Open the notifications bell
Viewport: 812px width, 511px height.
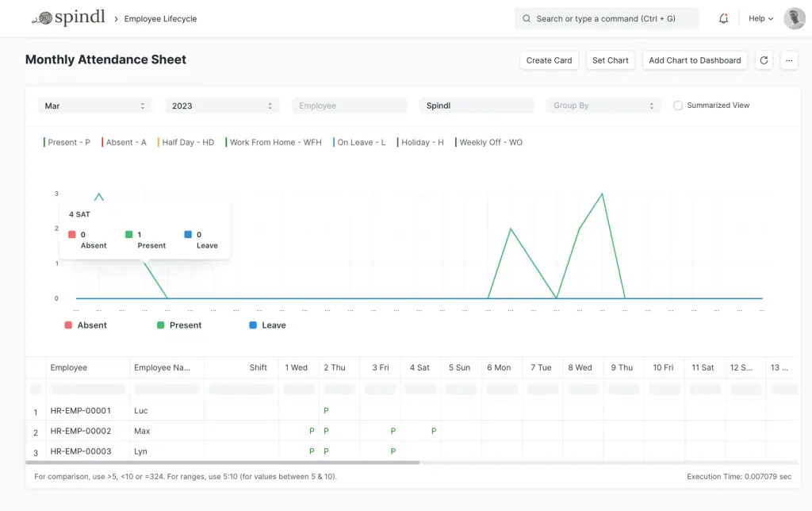click(x=723, y=18)
